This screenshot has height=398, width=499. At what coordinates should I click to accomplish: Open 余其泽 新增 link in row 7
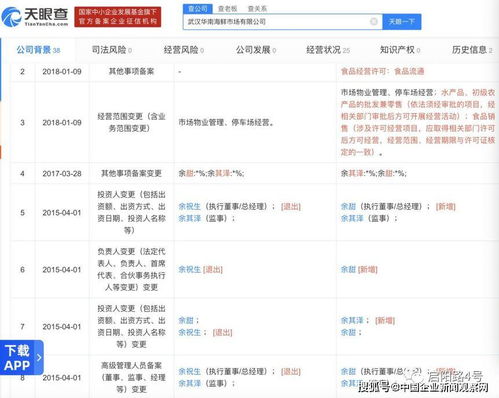352,320
